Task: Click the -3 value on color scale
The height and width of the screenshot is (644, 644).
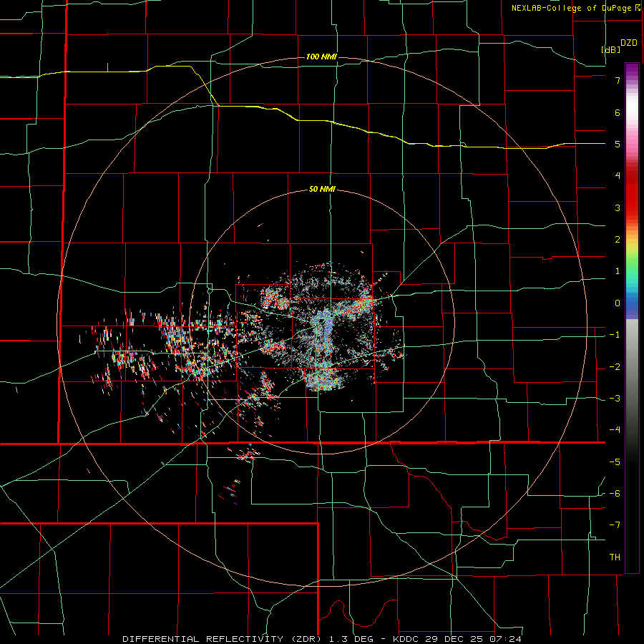Action: (615, 399)
